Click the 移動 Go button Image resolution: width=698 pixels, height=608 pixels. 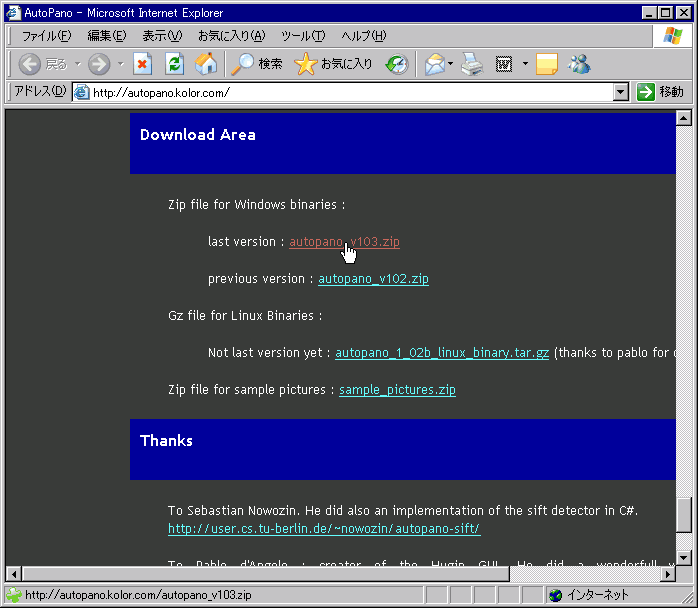pos(660,92)
